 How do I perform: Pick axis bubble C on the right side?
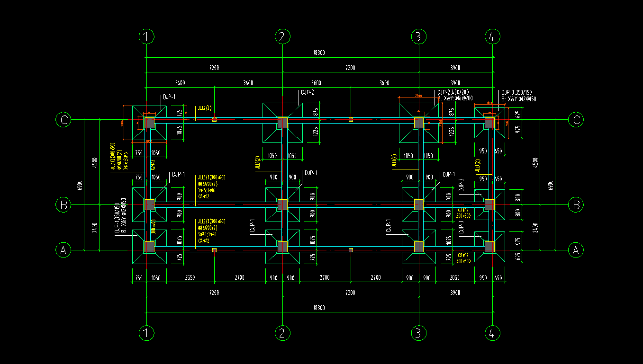tap(576, 120)
